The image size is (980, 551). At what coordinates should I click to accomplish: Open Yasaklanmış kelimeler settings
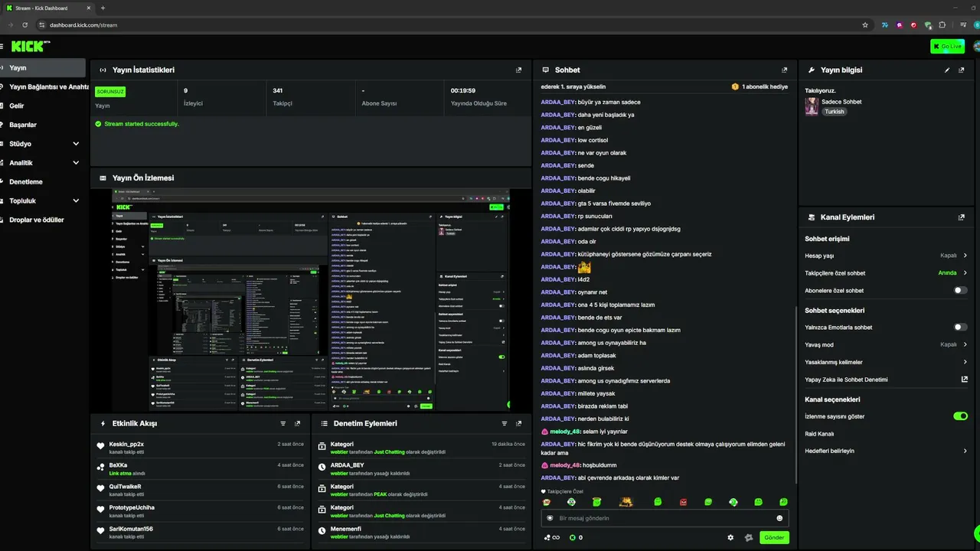click(886, 362)
